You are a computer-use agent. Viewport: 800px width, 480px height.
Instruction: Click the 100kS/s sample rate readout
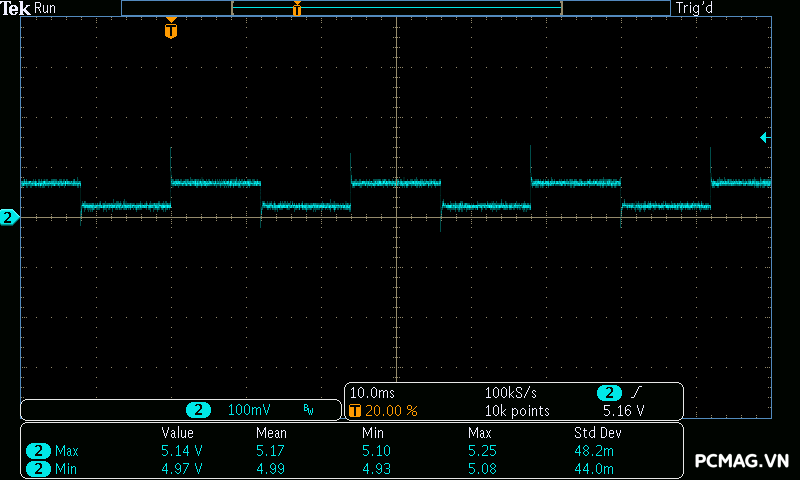[511, 393]
